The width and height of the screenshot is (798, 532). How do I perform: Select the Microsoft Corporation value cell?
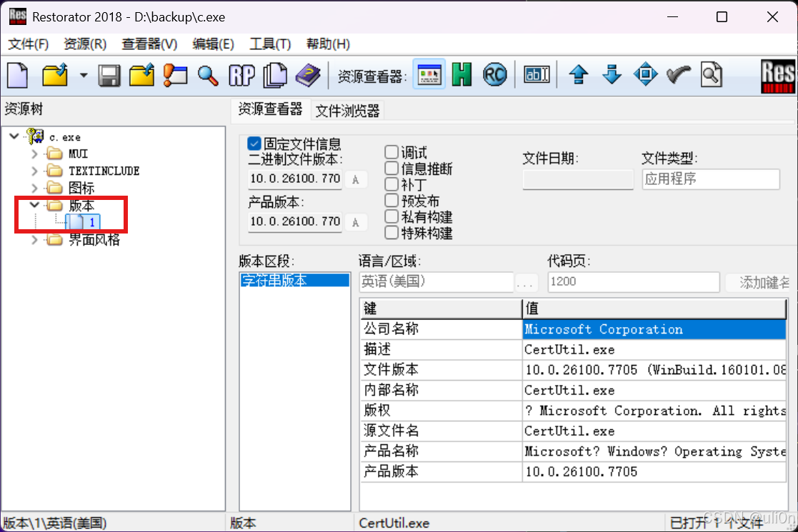[654, 329]
